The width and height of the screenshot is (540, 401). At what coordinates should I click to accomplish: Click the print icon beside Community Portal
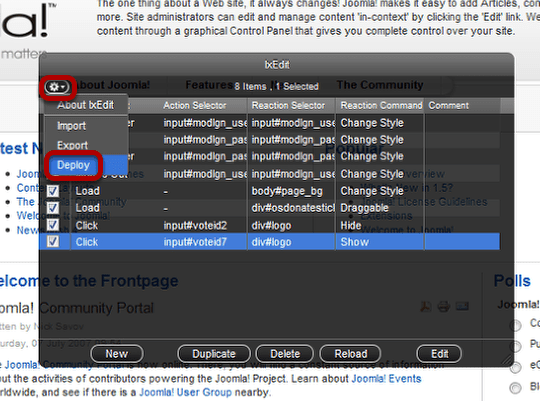(444, 306)
